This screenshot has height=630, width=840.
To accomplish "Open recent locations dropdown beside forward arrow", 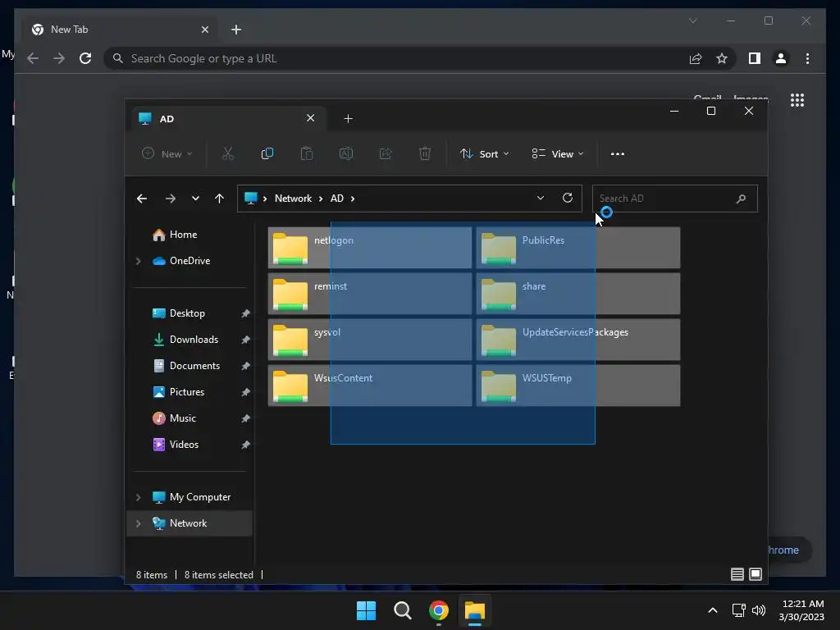I will [x=195, y=199].
